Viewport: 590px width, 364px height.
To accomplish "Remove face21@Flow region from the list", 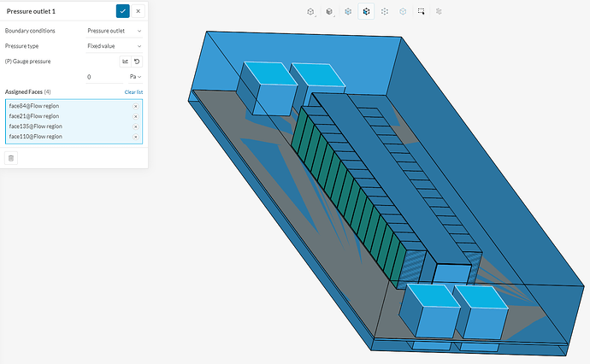I will tap(135, 116).
